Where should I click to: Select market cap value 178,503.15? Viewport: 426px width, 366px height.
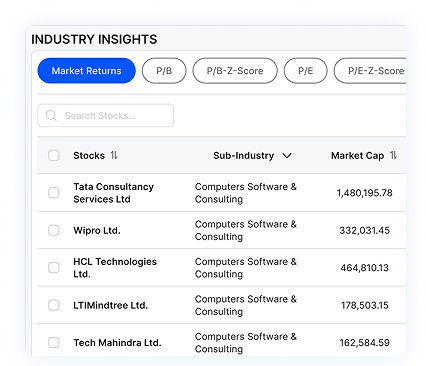(365, 305)
